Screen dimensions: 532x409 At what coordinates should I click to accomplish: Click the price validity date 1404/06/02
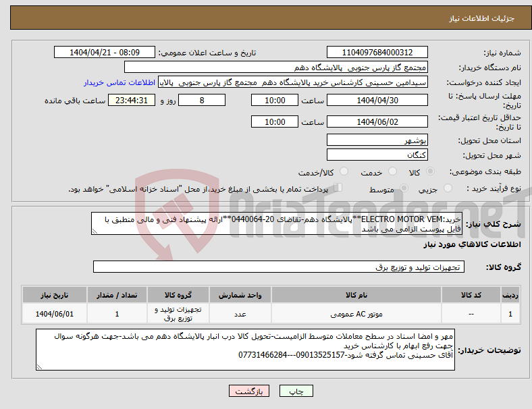coord(377,121)
